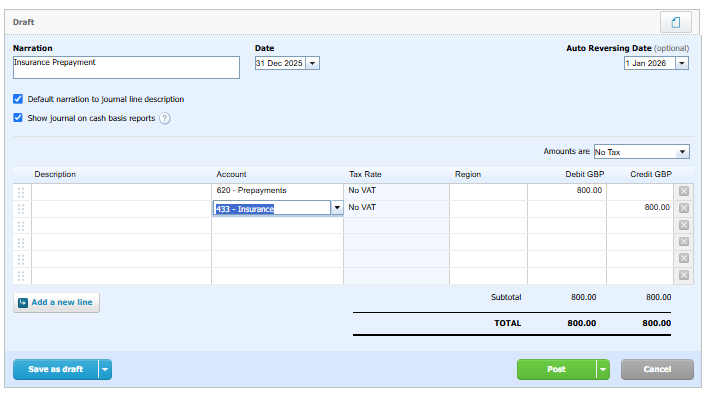The height and width of the screenshot is (398, 707).
Task: Click the Description cell of the Insurance row
Action: [121, 208]
